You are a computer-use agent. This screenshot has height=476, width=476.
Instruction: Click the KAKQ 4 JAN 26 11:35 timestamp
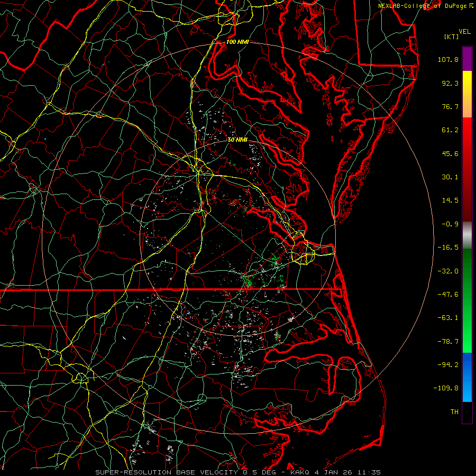click(x=335, y=472)
